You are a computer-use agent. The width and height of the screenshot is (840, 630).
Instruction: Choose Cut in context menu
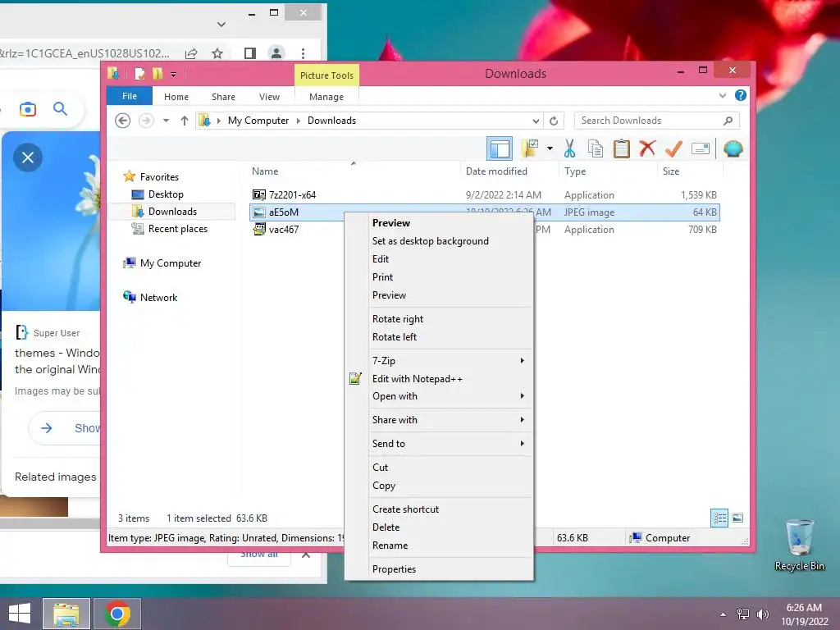[439, 467]
